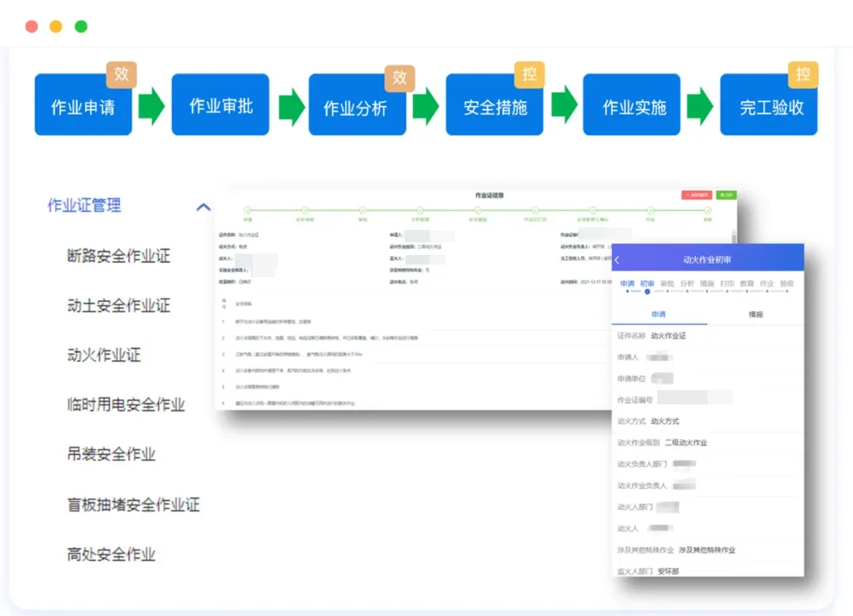The image size is (853, 616).
Task: Click the 动火人部门 row
Action: click(708, 507)
